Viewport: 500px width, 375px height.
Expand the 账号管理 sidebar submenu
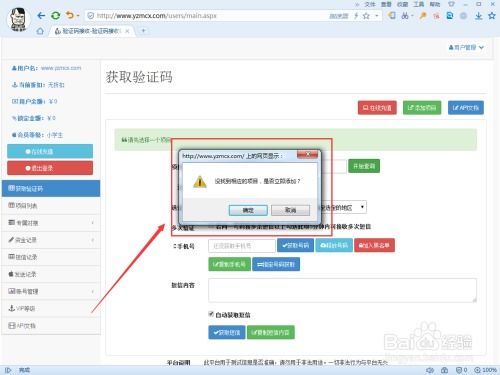pyautogui.click(x=51, y=291)
